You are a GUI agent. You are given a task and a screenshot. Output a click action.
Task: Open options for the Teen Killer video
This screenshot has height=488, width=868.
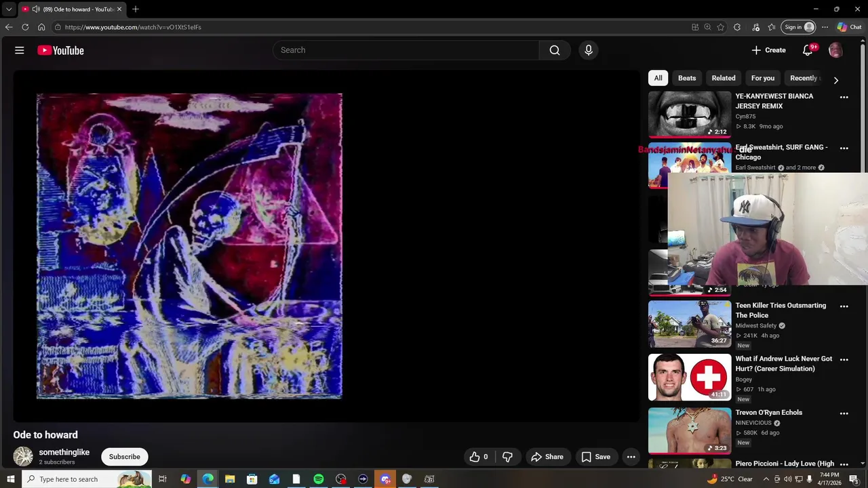[x=844, y=307]
